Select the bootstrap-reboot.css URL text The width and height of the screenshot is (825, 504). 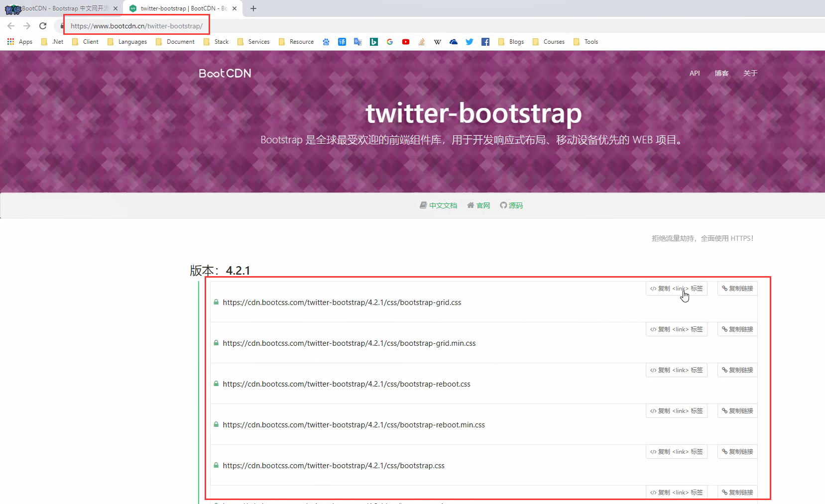[347, 384]
